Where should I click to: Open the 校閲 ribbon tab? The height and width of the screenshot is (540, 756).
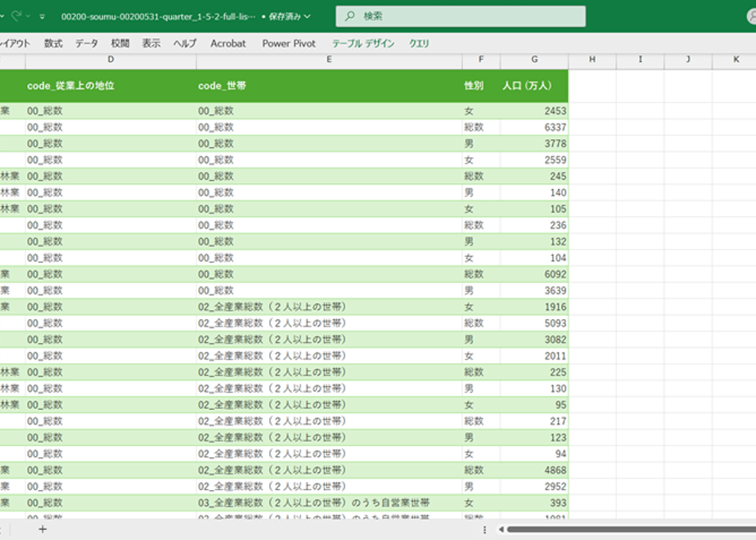tap(120, 43)
